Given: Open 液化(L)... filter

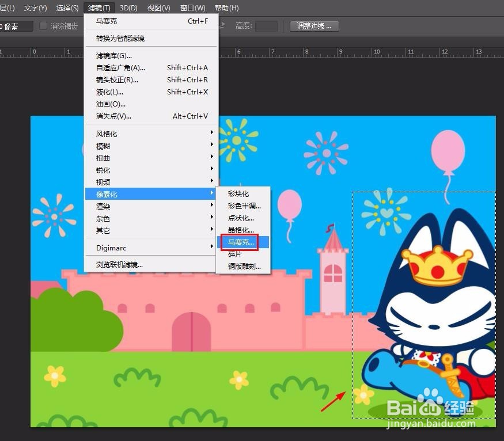Looking at the screenshot, I should tap(151, 92).
